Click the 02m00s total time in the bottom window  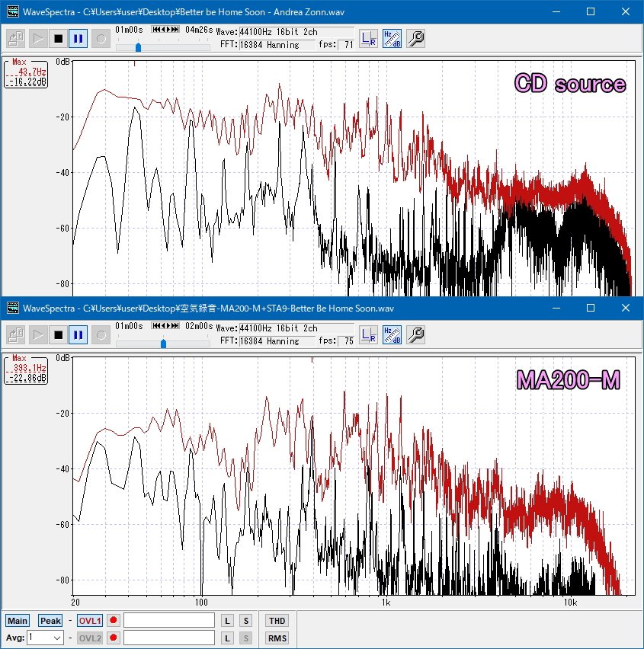[199, 326]
